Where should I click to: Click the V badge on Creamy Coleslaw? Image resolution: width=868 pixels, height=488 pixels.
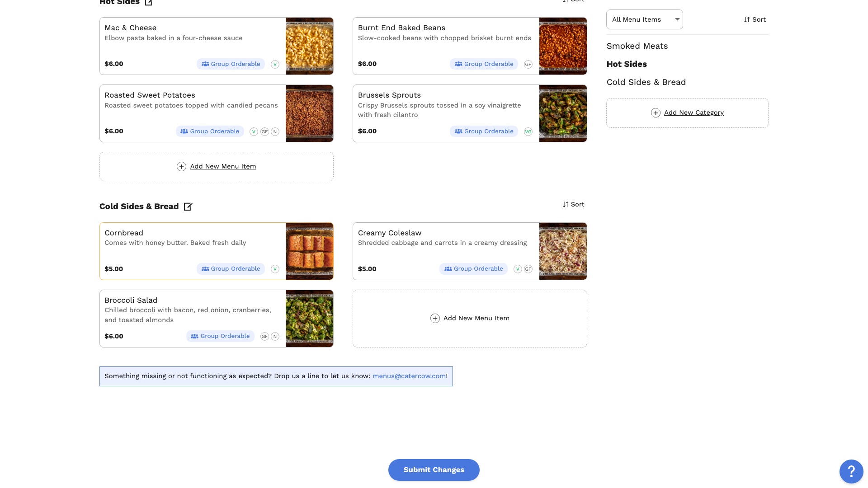(x=518, y=269)
